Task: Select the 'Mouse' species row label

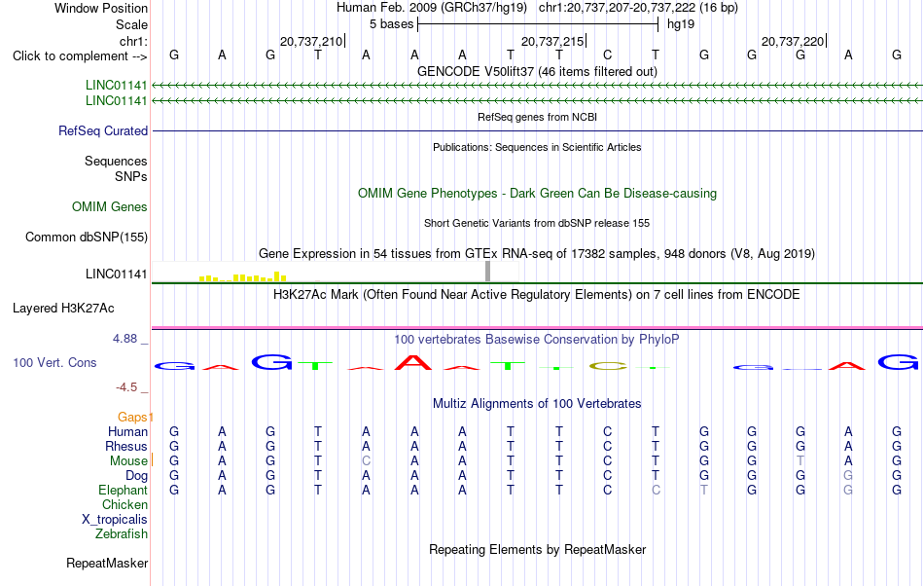Action: click(128, 461)
